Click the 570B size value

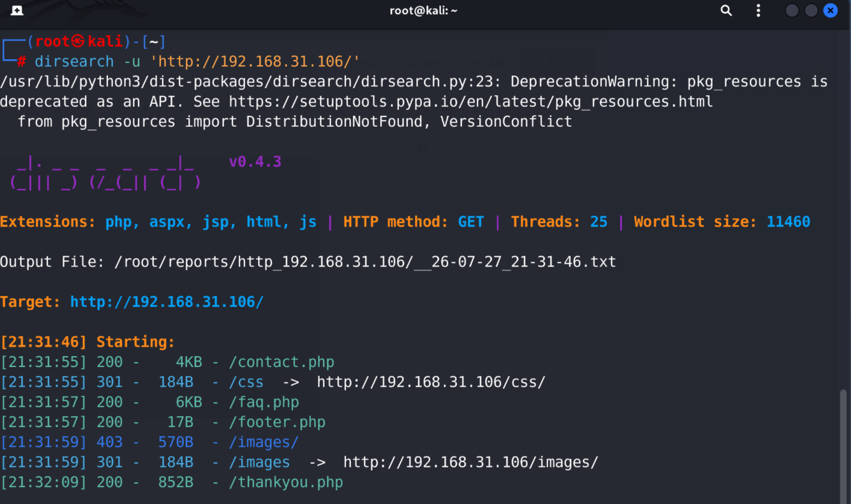pos(176,442)
